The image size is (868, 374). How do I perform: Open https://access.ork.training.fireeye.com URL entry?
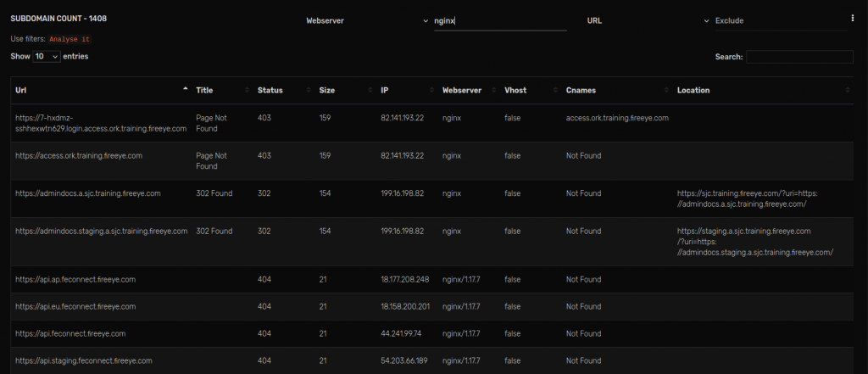(x=79, y=156)
